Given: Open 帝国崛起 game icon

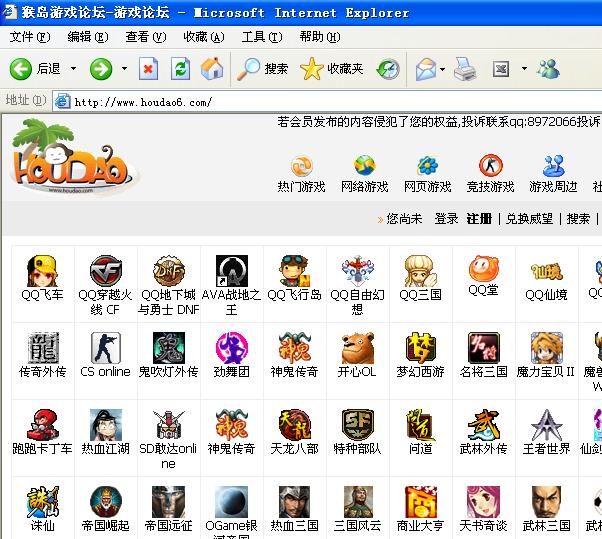Looking at the screenshot, I should 106,501.
